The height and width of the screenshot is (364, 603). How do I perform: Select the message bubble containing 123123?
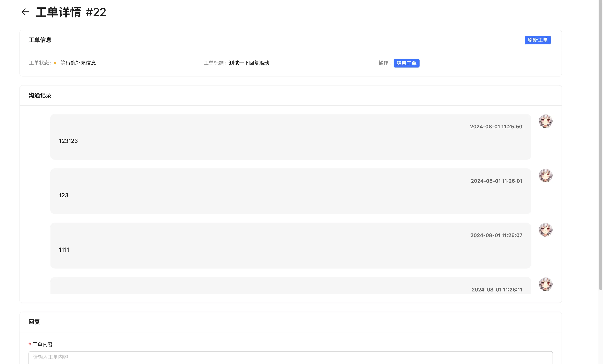point(290,137)
